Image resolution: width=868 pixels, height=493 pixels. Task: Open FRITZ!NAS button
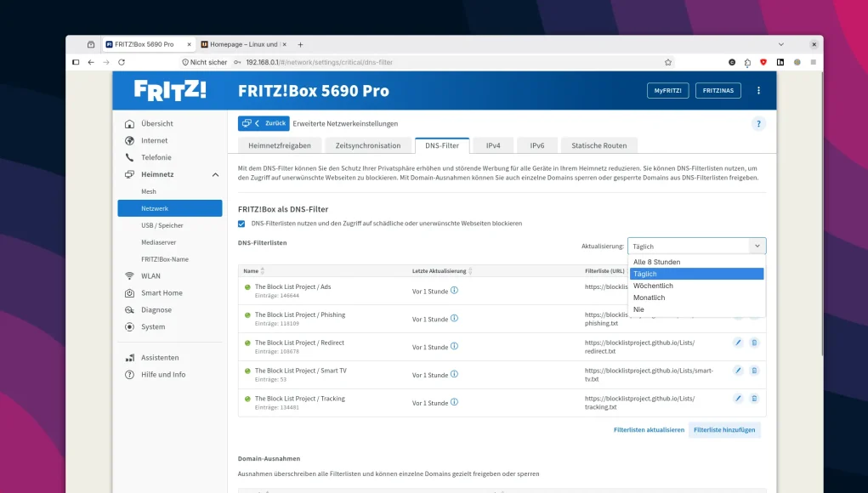click(x=718, y=91)
